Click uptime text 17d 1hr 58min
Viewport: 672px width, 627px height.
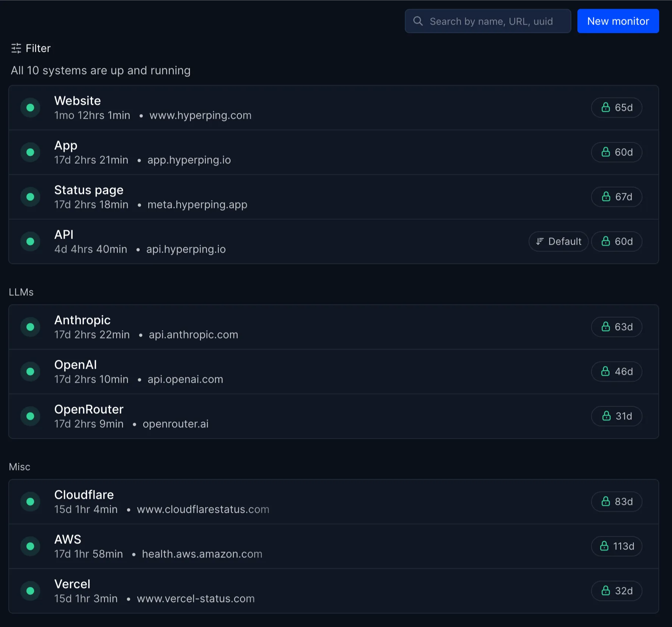tap(89, 554)
